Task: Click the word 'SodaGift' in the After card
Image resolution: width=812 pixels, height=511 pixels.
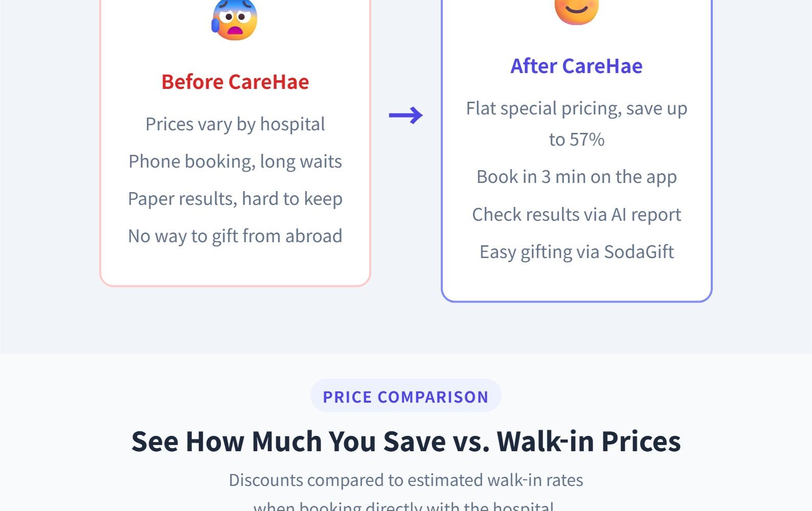Action: pyautogui.click(x=639, y=252)
